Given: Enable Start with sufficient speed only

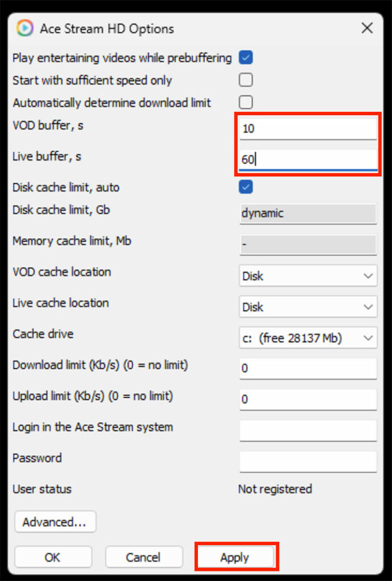Looking at the screenshot, I should pyautogui.click(x=246, y=80).
